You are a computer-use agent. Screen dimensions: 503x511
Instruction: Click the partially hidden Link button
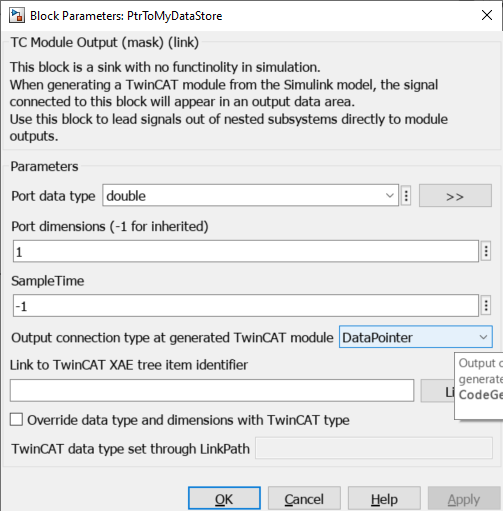(437, 391)
